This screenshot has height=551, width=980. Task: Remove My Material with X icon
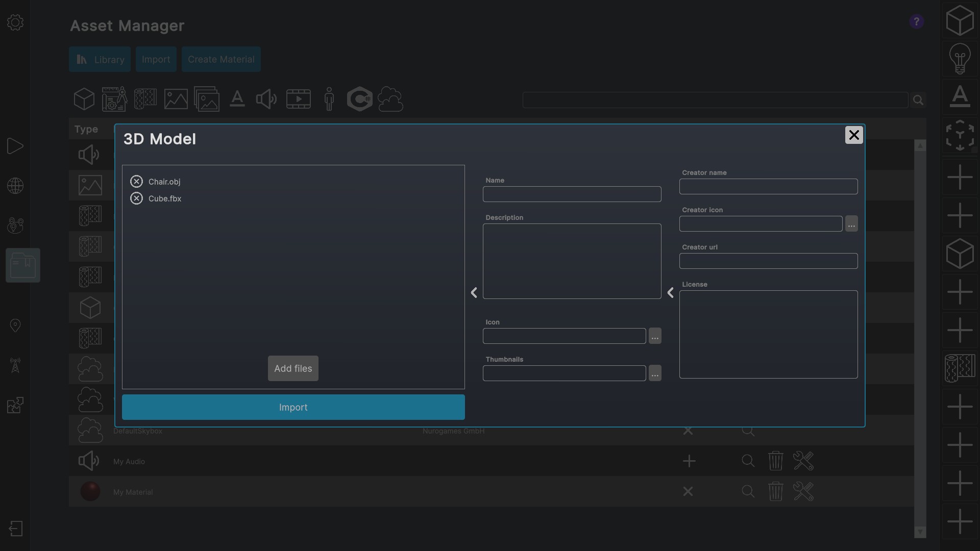[x=688, y=492]
